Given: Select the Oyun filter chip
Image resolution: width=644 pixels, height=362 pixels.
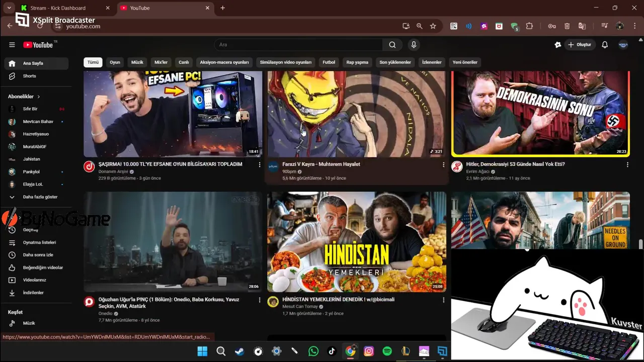Looking at the screenshot, I should [x=115, y=62].
